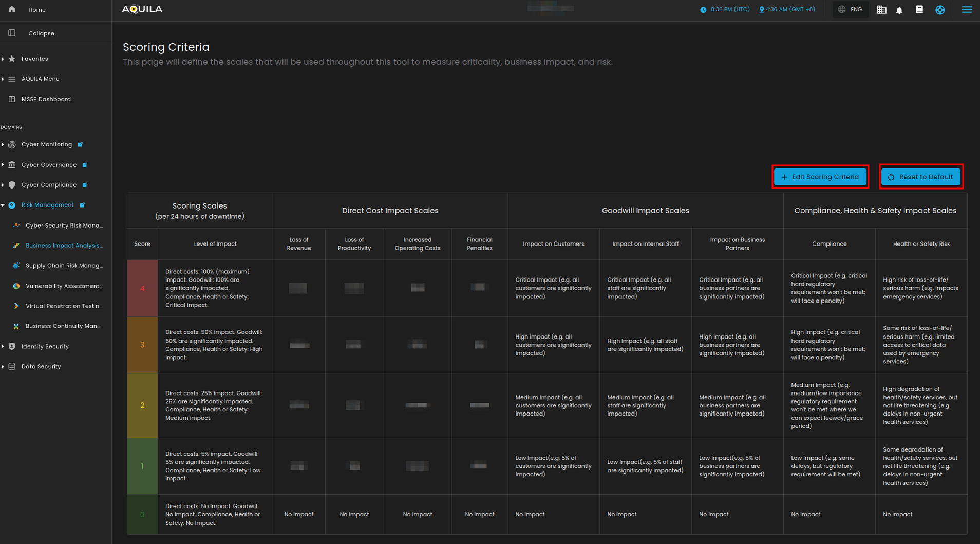Click the Cyber Compliance external link icon
This screenshot has height=544, width=980.
pyautogui.click(x=85, y=185)
